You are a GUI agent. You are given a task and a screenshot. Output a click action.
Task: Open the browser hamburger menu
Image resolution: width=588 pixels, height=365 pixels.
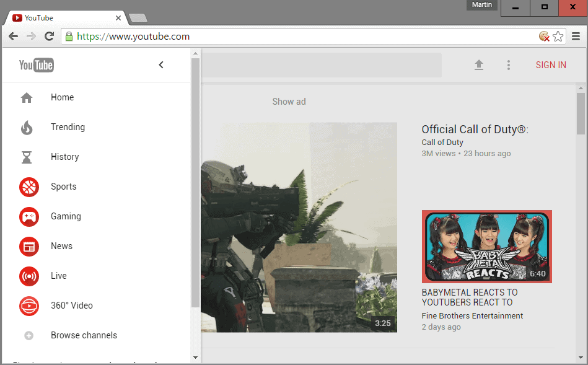(x=576, y=36)
